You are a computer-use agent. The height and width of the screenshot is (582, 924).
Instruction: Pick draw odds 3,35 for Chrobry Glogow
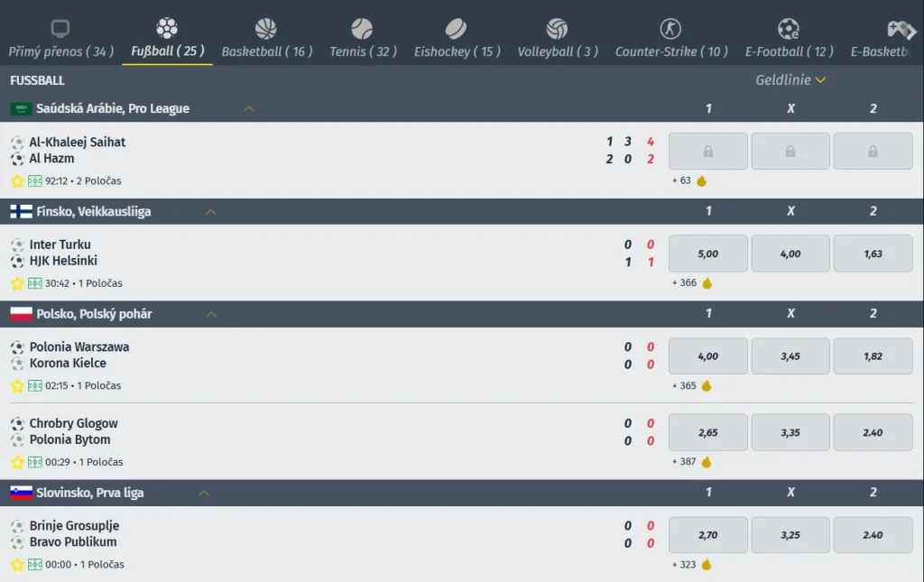click(x=790, y=432)
